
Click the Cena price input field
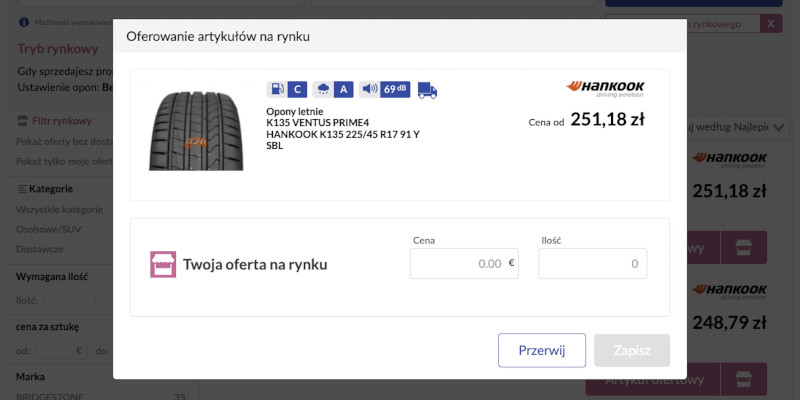tap(464, 264)
